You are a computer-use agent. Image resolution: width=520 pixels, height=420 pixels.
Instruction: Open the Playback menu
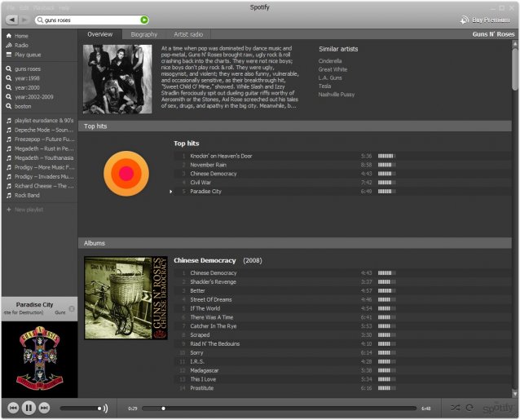click(x=43, y=7)
